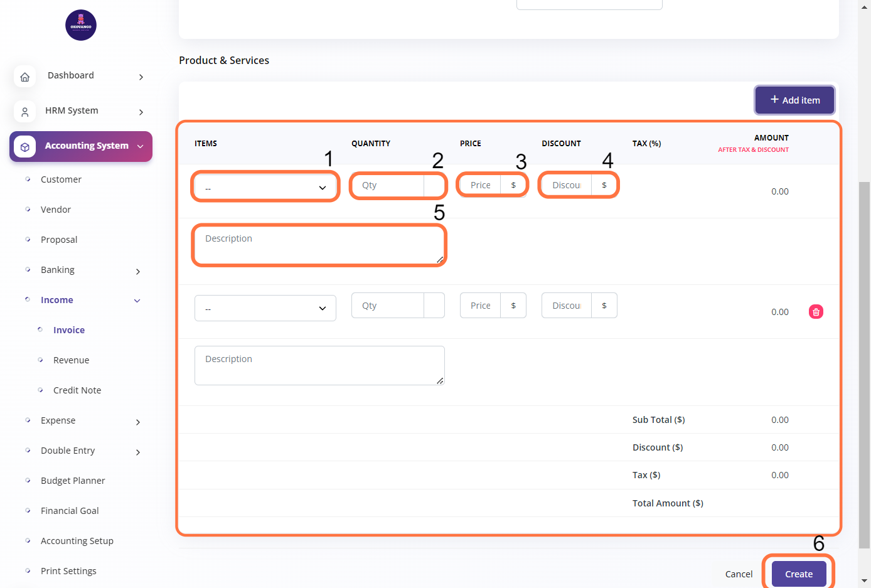Collapse the Income submenu

[x=137, y=301]
